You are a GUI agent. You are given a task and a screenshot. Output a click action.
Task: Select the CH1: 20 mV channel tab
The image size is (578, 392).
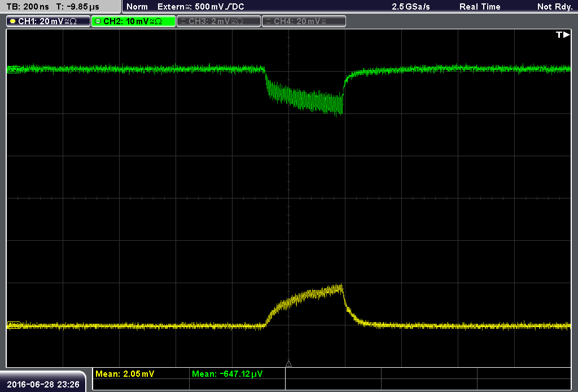tap(49, 21)
